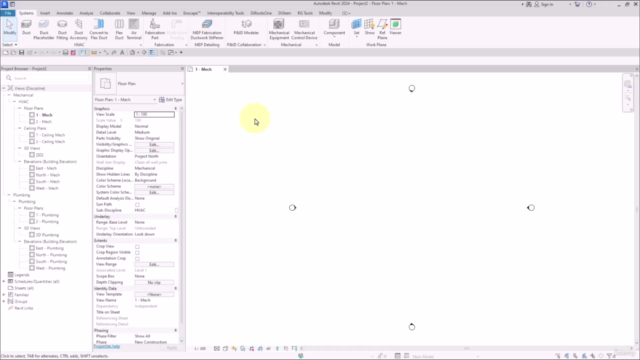Click the Project Browser search field
The height and width of the screenshot is (360, 640).
(47, 78)
